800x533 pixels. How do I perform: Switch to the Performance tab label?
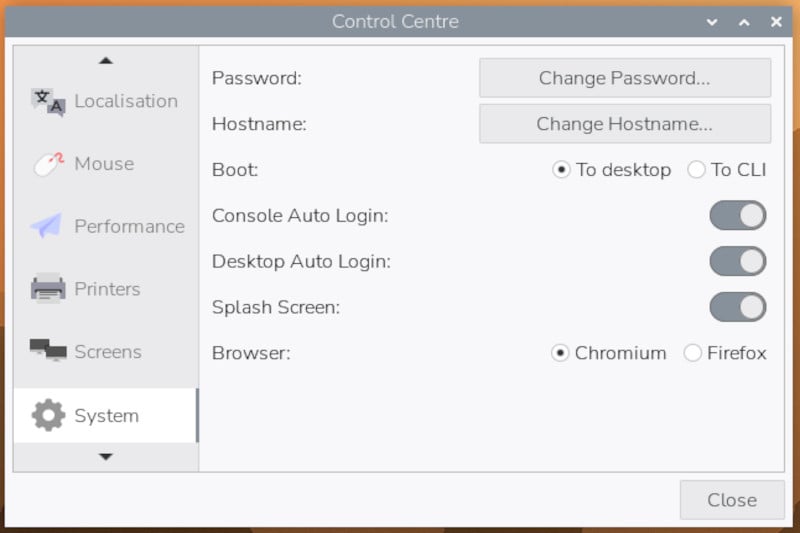[129, 227]
